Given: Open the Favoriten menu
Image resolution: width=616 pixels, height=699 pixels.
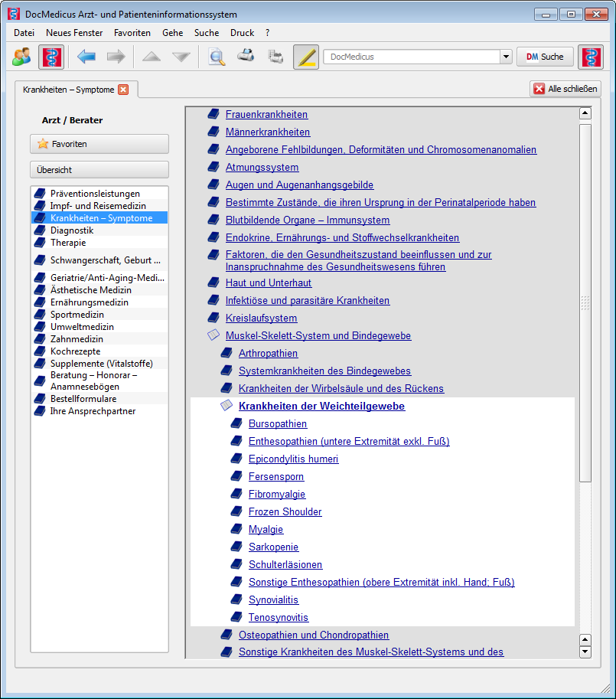Looking at the screenshot, I should tap(132, 33).
